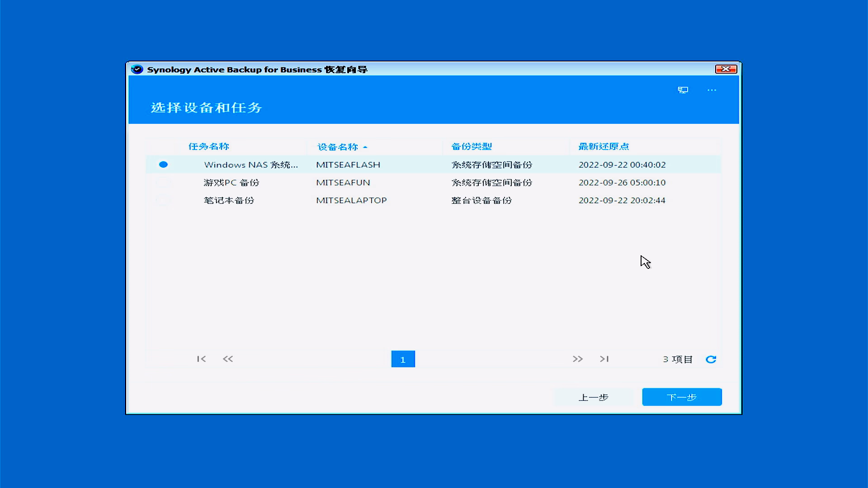Image resolution: width=868 pixels, height=488 pixels.
Task: Open the network/display settings icon in header
Action: pyautogui.click(x=683, y=90)
